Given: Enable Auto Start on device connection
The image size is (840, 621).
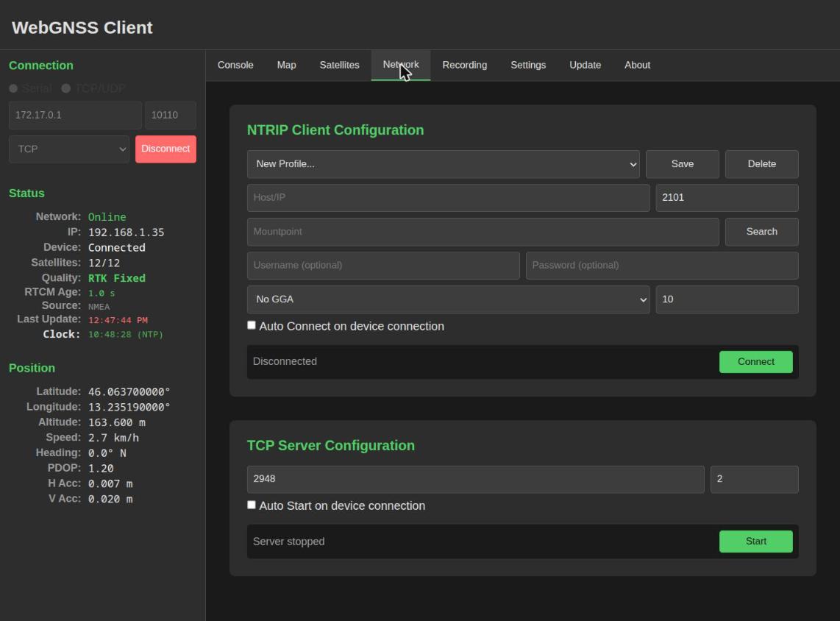Looking at the screenshot, I should (x=252, y=505).
